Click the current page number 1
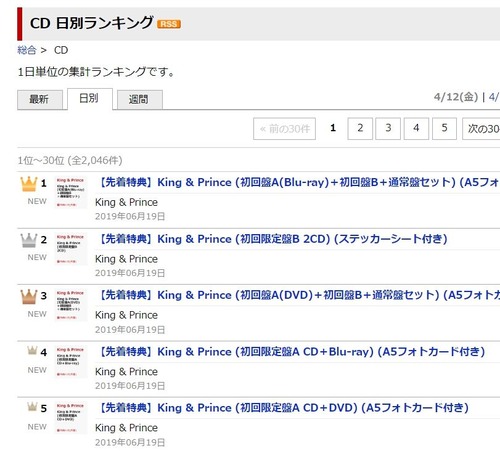The image size is (500, 451). (333, 128)
